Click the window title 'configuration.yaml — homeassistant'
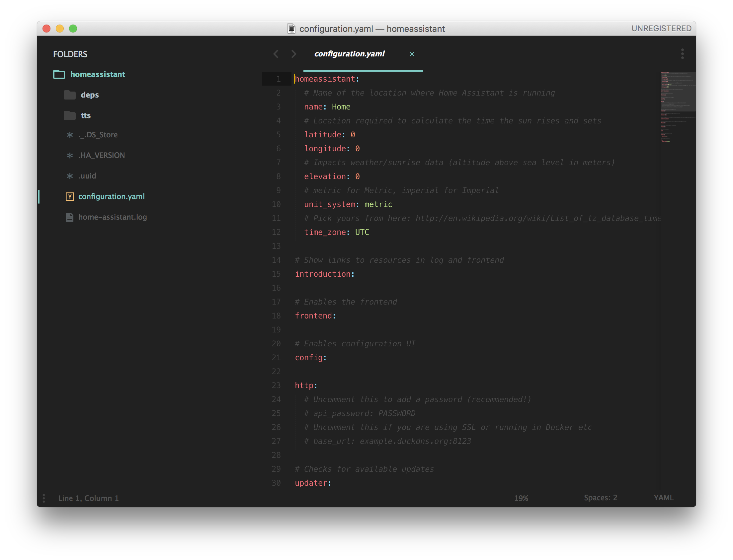Image resolution: width=733 pixels, height=560 pixels. [372, 29]
